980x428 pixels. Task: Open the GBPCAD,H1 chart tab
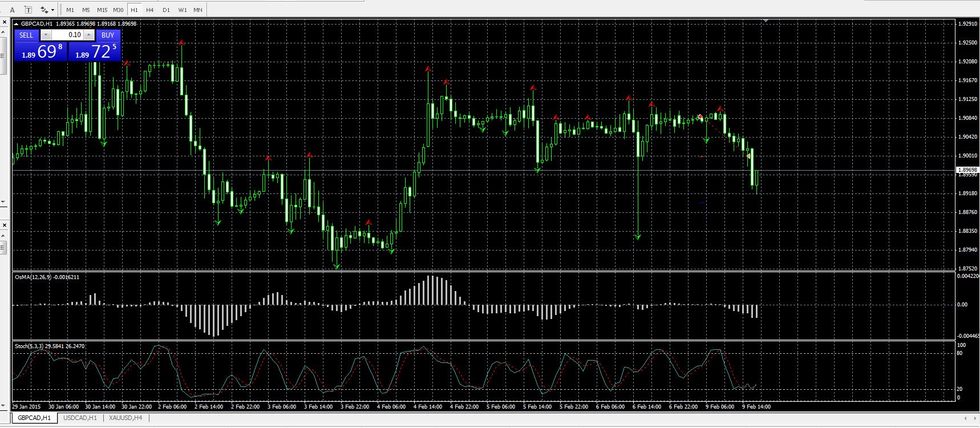34,418
